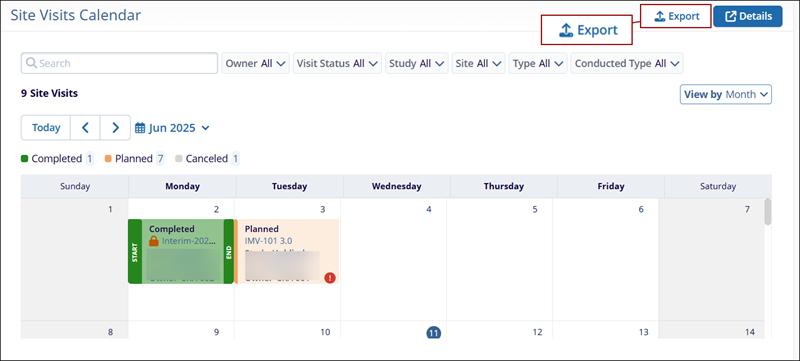This screenshot has height=361, width=800.
Task: Open the Jun 2025 month picker
Action: (x=172, y=128)
